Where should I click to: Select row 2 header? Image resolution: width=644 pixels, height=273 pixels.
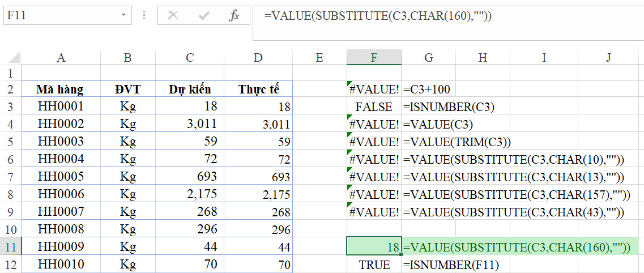(11, 89)
